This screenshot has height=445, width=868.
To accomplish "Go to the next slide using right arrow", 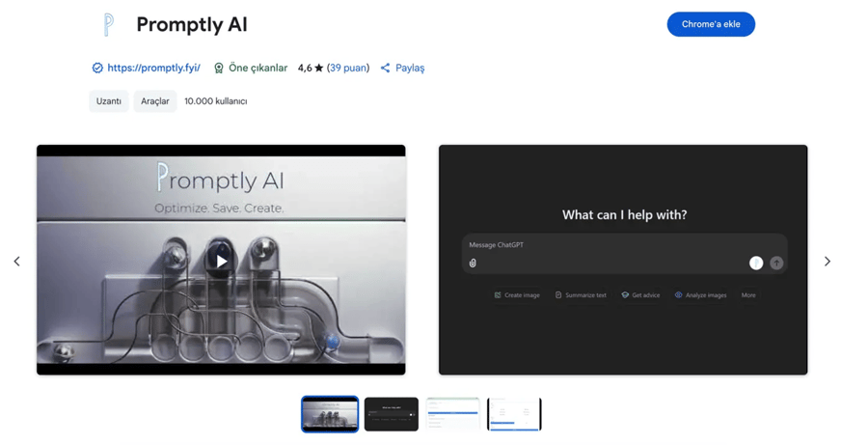I will tap(827, 261).
